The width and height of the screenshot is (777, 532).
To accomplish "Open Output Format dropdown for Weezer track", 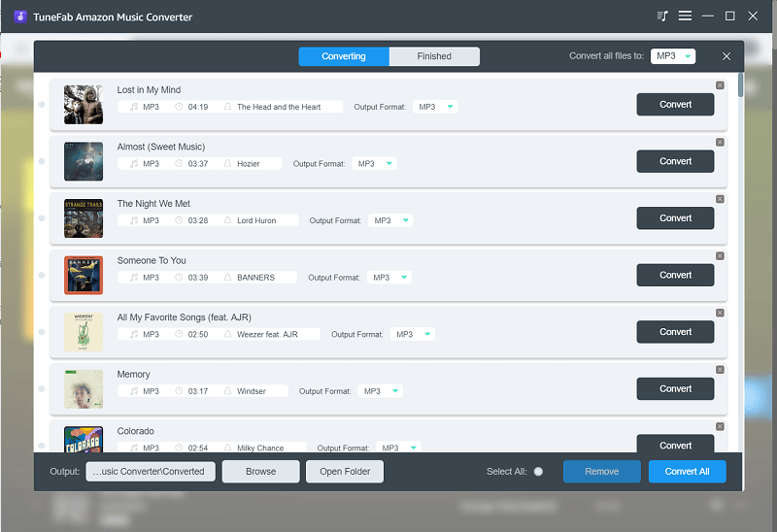I will (x=413, y=334).
